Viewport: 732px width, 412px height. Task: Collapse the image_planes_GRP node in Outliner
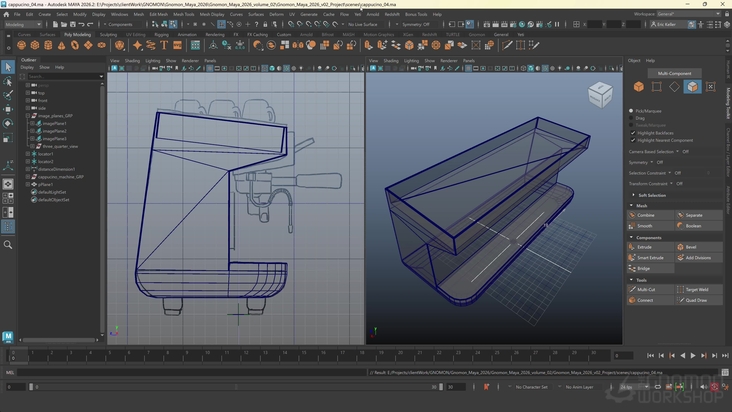tap(28, 116)
